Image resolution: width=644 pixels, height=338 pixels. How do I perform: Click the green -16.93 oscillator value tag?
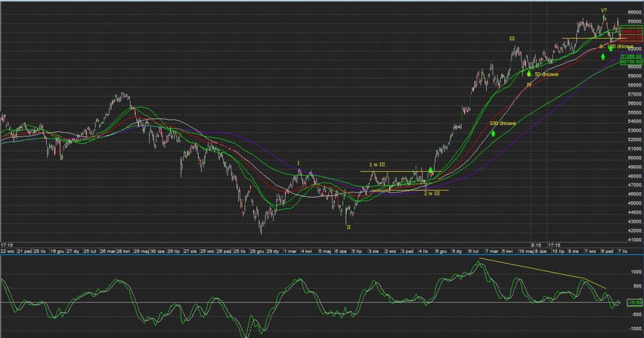631,303
